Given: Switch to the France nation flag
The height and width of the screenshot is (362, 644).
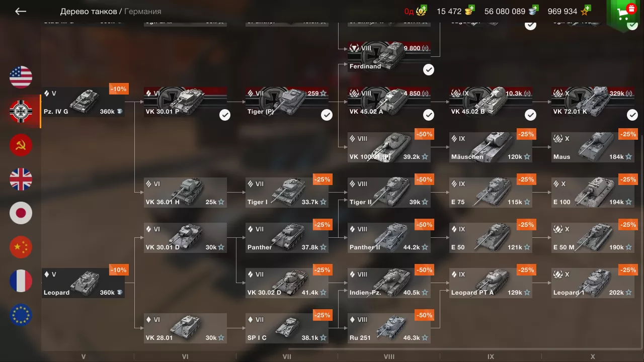Looking at the screenshot, I should pos(21,281).
